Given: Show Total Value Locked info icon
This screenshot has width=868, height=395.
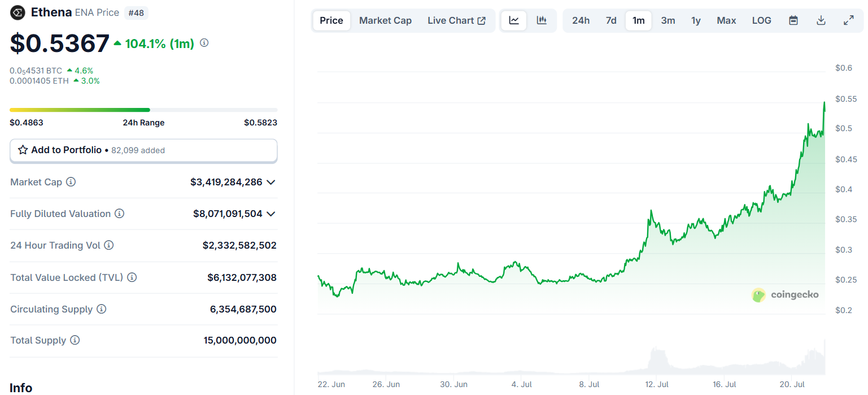Looking at the screenshot, I should [x=132, y=277].
